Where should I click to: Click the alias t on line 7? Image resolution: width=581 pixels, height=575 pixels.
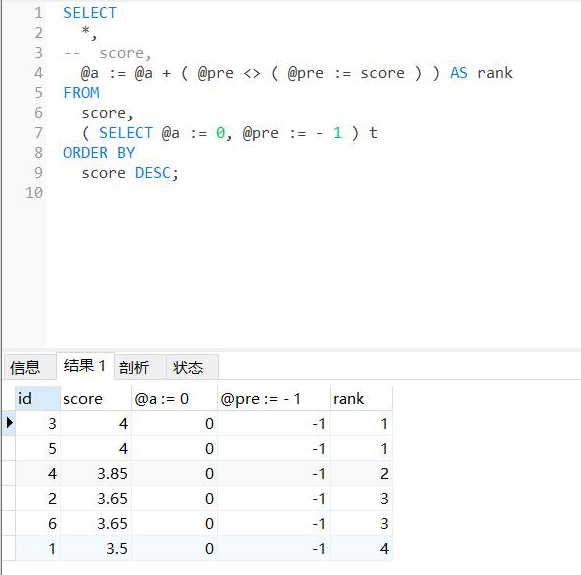pos(373,133)
